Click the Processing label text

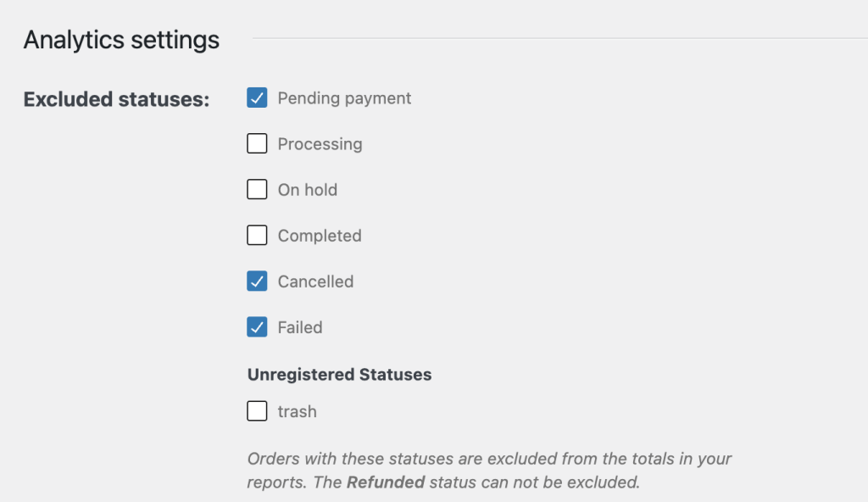click(320, 144)
